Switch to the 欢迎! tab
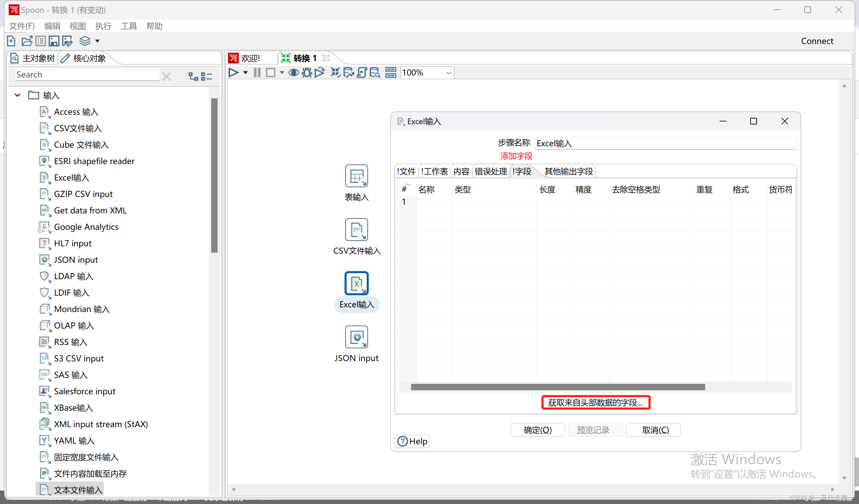 tap(245, 58)
